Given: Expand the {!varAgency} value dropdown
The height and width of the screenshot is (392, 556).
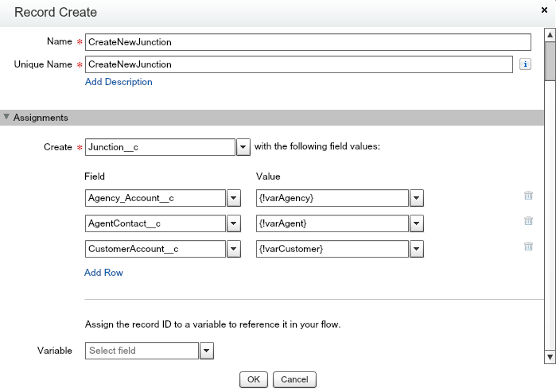Looking at the screenshot, I should point(416,198).
